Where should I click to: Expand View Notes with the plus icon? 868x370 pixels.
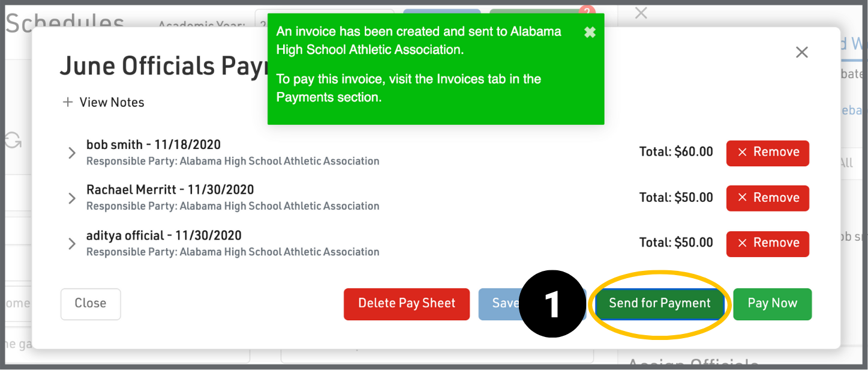(x=68, y=103)
